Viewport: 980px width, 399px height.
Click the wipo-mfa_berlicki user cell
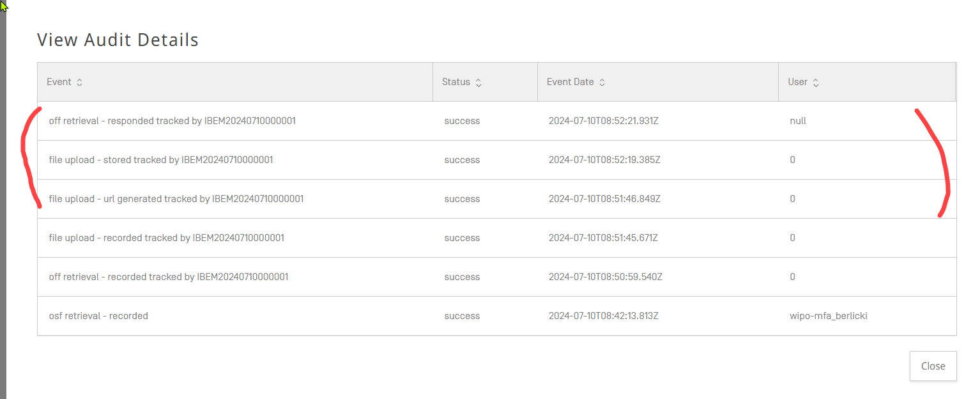(x=828, y=316)
